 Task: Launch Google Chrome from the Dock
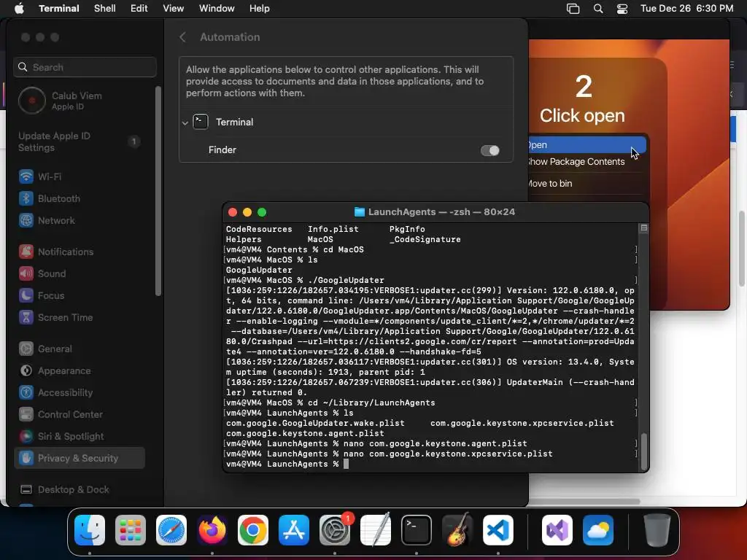tap(253, 530)
